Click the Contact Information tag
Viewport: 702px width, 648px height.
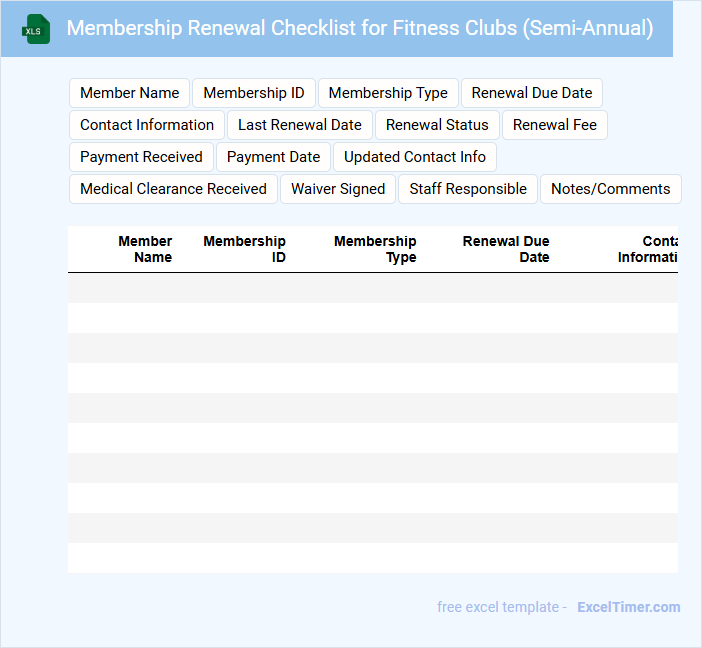click(x=147, y=125)
